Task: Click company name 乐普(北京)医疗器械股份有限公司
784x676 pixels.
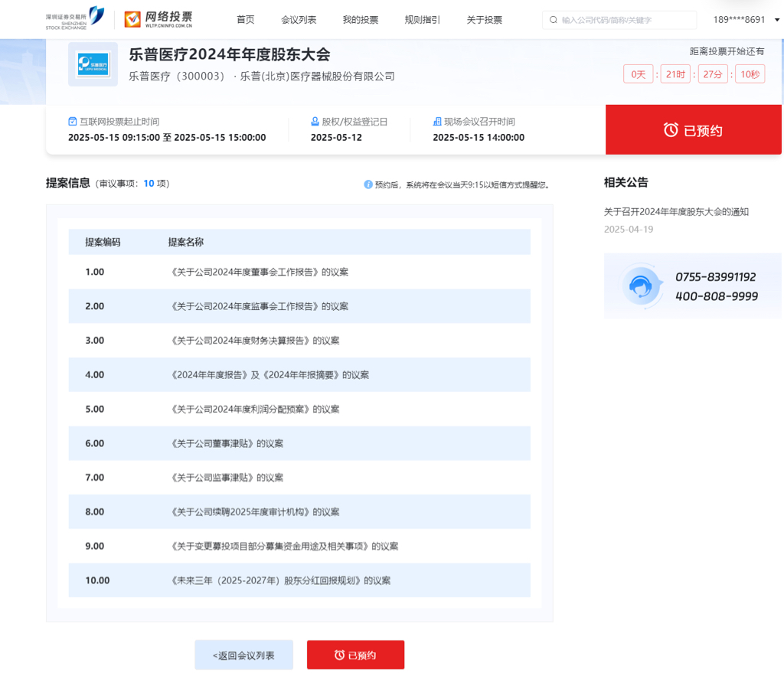Action: pyautogui.click(x=317, y=76)
